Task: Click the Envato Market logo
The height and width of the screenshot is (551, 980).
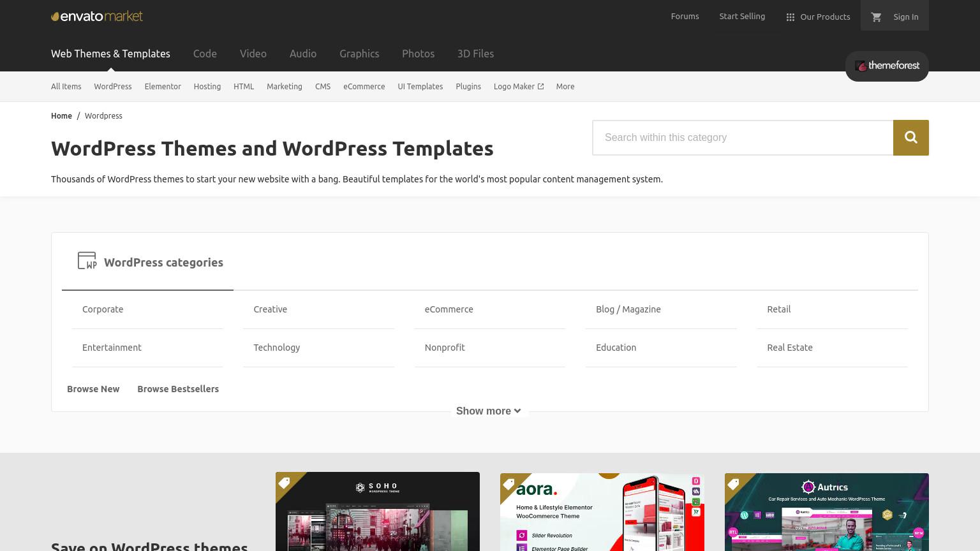Action: click(x=97, y=16)
